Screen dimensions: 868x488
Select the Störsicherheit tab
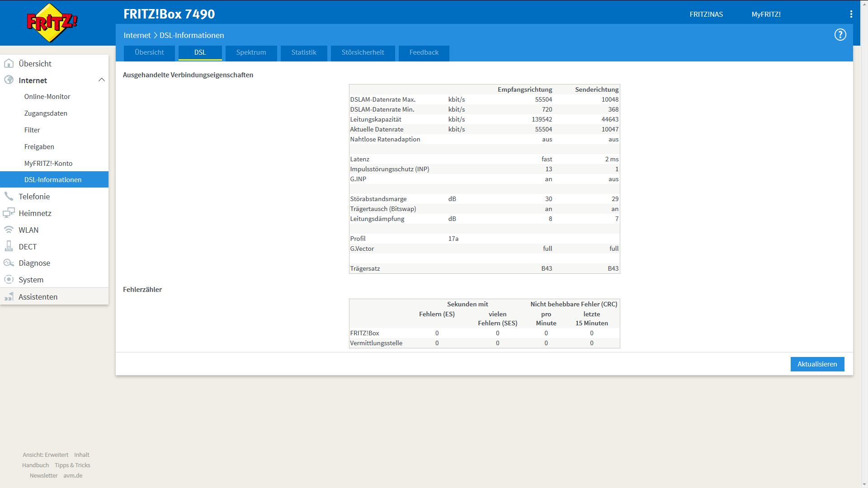click(x=363, y=52)
